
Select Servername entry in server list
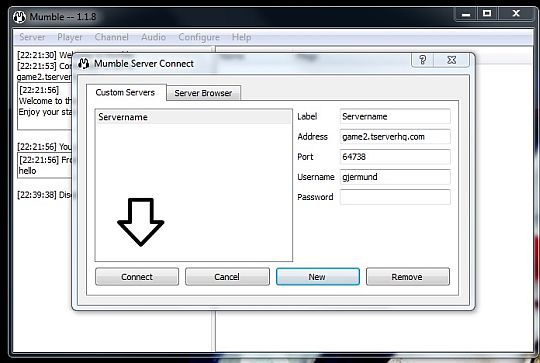pos(194,117)
